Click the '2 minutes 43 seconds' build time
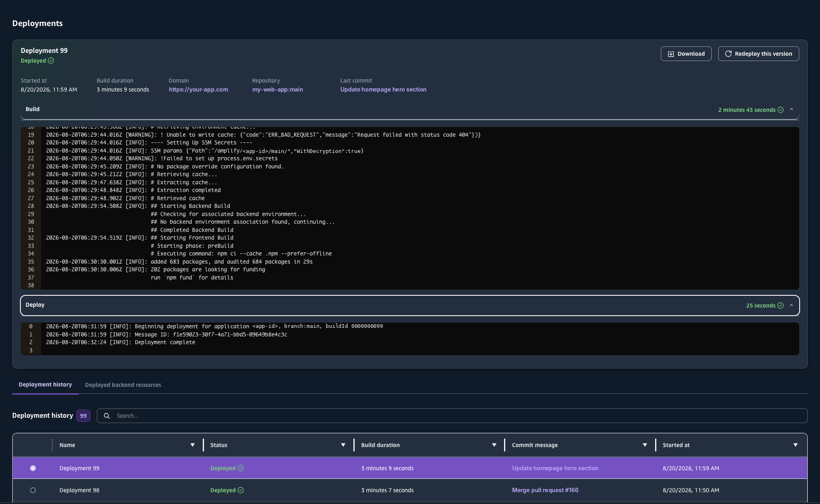This screenshot has height=504, width=820. click(x=747, y=110)
